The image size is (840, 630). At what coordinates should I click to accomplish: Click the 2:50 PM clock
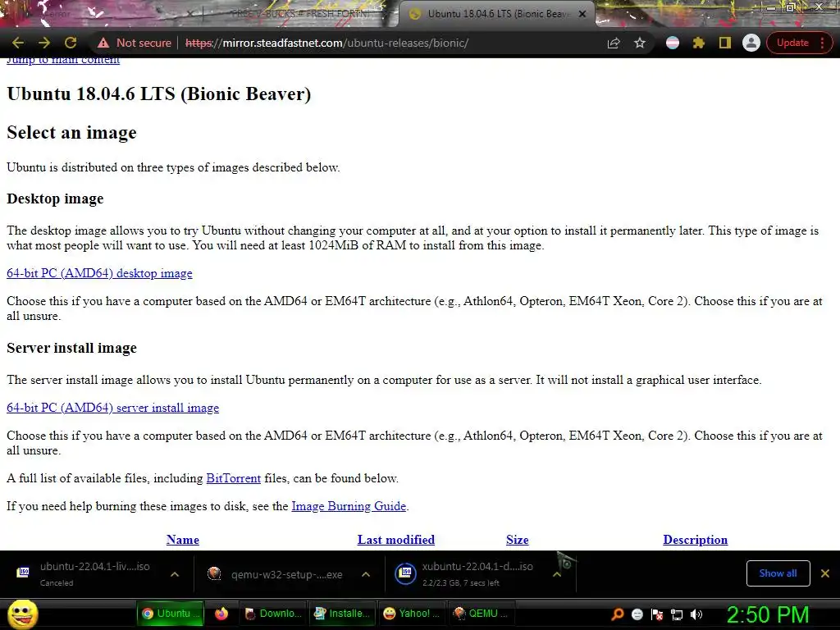point(768,614)
